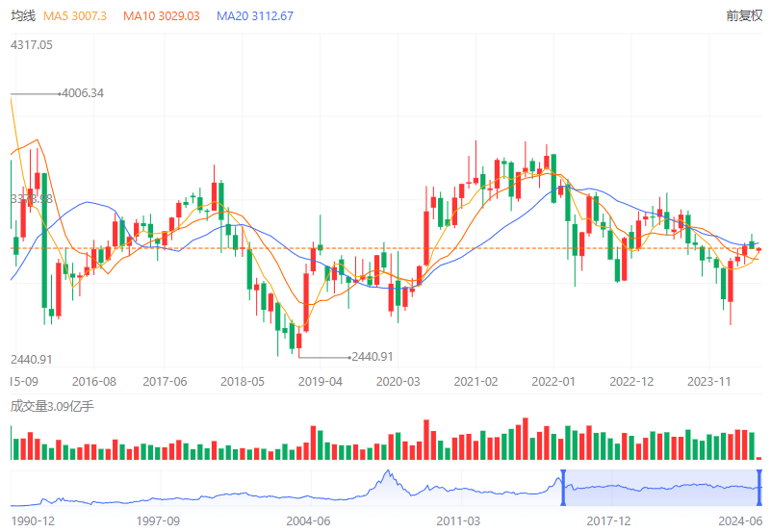Click the 2017-12 label on overview timeline

pos(608,520)
